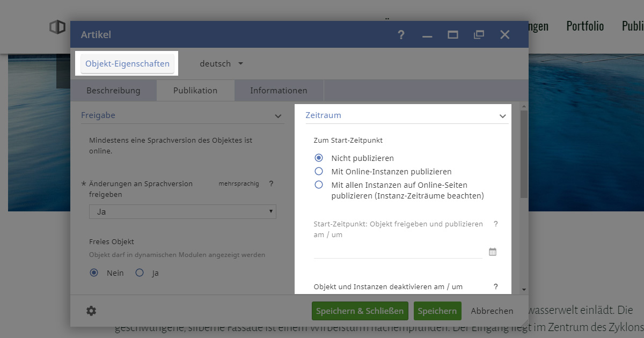Open the 'deutsch' language dropdown

[x=221, y=63]
